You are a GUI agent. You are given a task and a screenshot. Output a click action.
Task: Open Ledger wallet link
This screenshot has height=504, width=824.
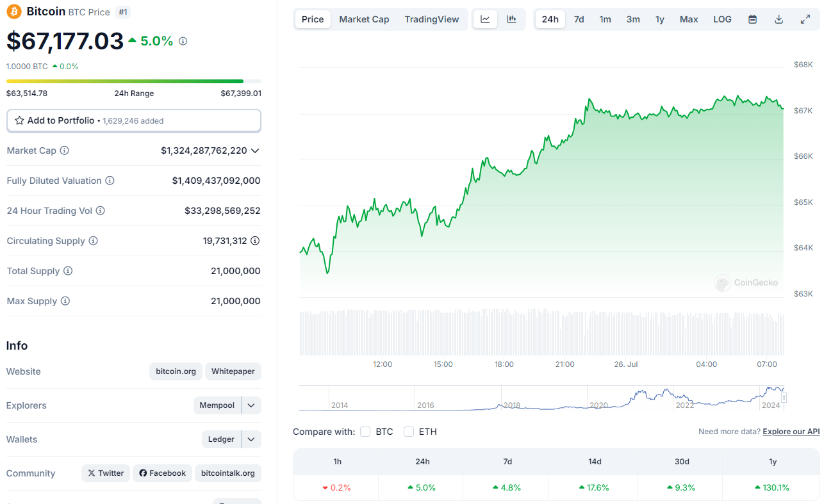tap(221, 439)
